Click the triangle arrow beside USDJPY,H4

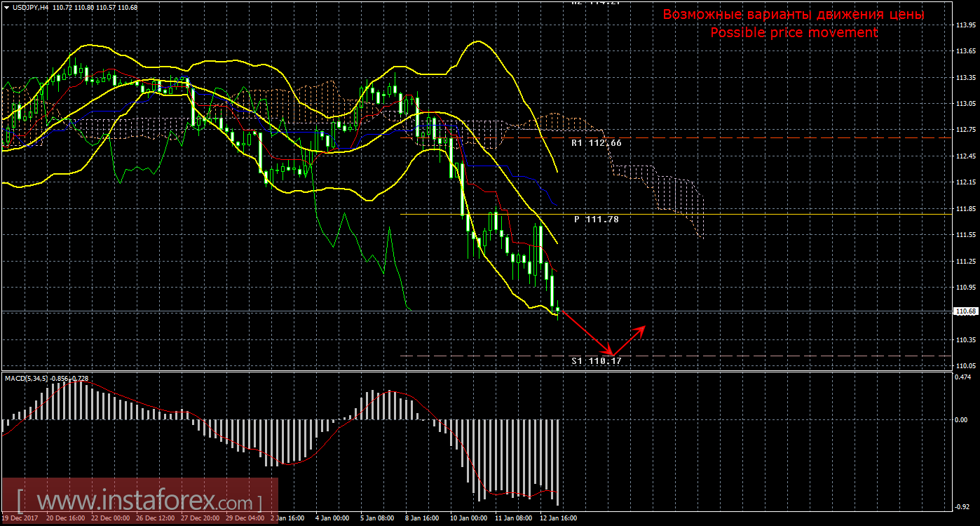click(x=6, y=7)
